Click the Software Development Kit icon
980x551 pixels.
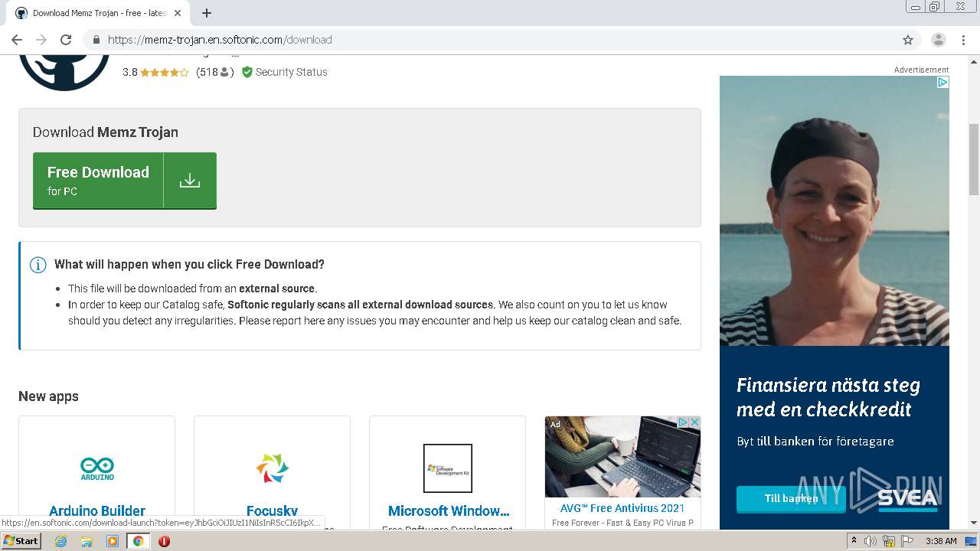point(448,468)
